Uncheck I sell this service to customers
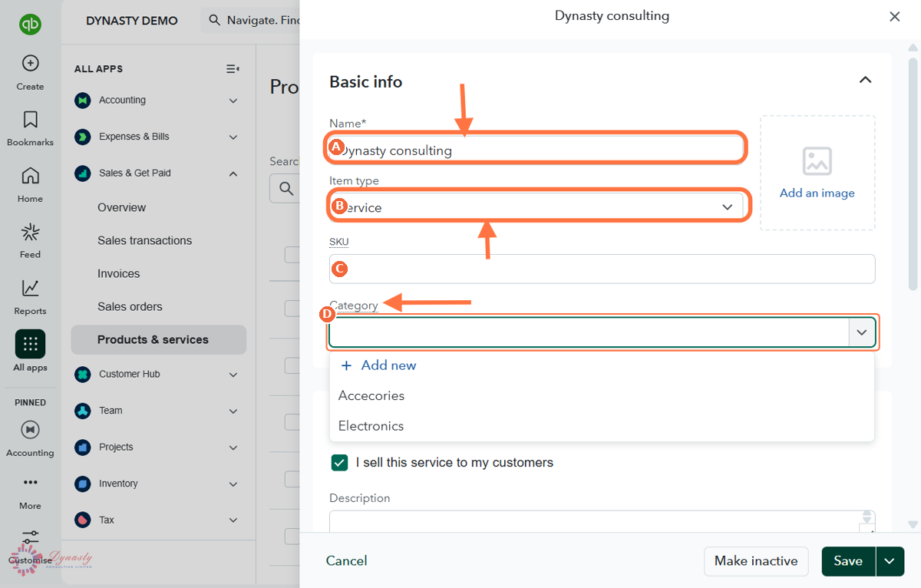The image size is (921, 588). point(339,463)
